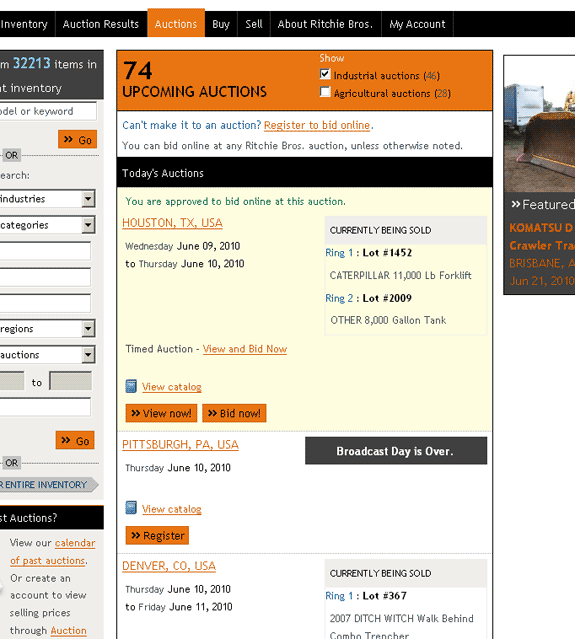Click the View now! button

[161, 413]
